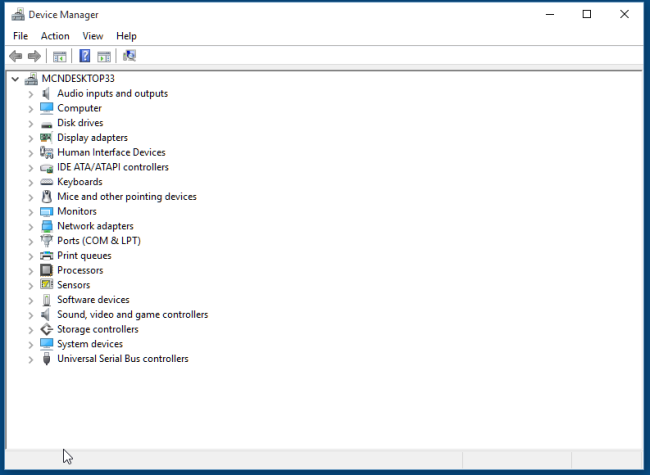Maximize the Device Manager window
The width and height of the screenshot is (650, 475).
pyautogui.click(x=587, y=15)
